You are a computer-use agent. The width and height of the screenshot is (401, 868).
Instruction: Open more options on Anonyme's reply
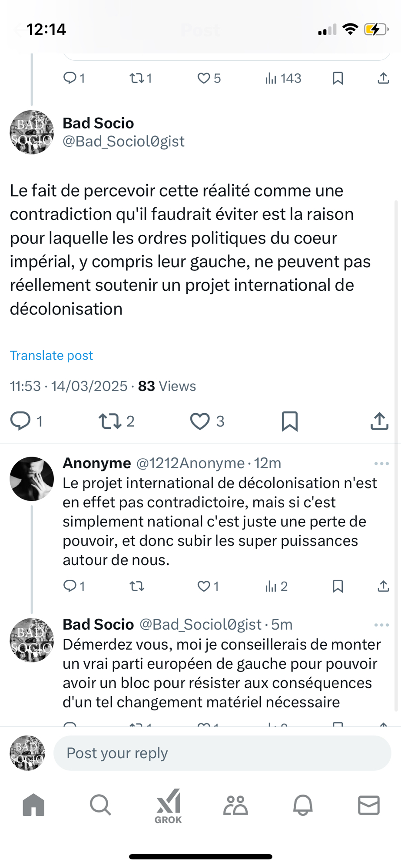381,464
